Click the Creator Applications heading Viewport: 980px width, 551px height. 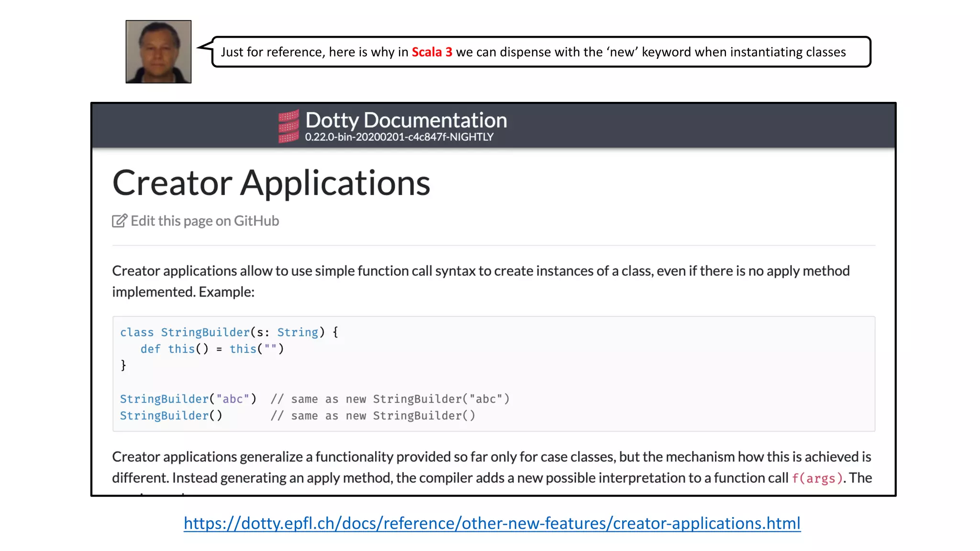(271, 183)
